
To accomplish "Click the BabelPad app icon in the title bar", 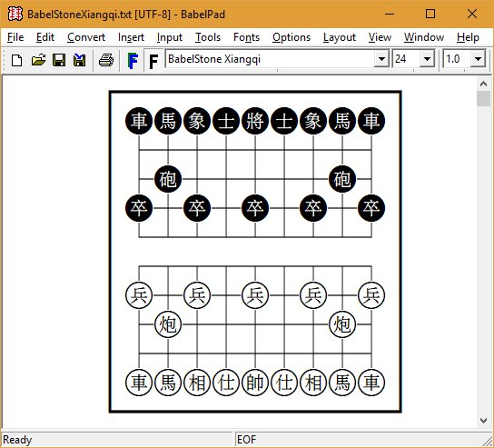I will coord(15,15).
